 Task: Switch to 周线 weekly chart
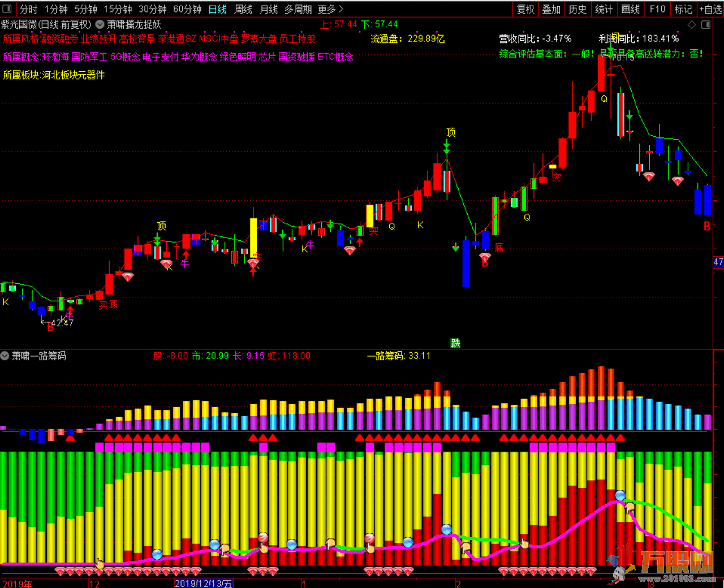click(x=243, y=9)
